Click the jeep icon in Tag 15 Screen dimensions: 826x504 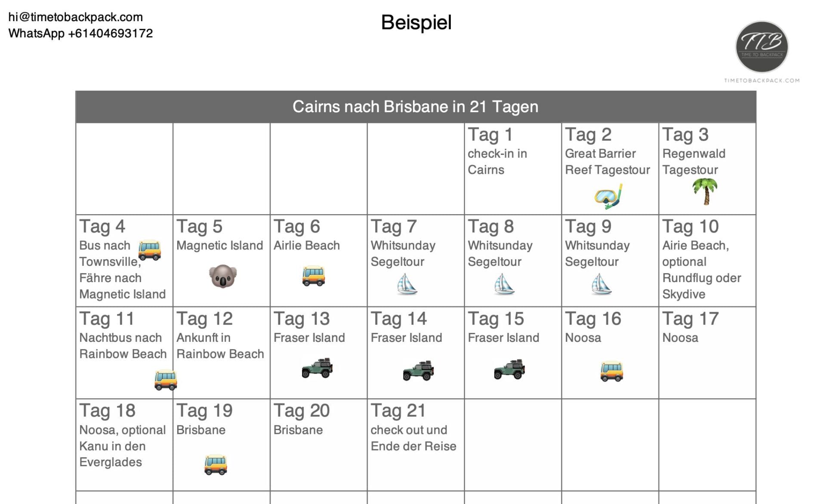pos(510,369)
